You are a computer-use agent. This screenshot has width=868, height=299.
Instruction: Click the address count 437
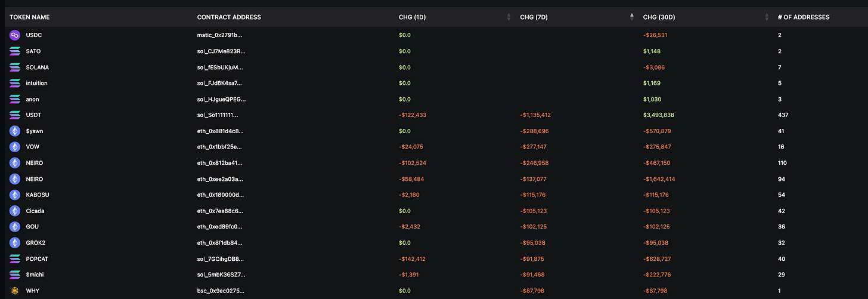[783, 115]
